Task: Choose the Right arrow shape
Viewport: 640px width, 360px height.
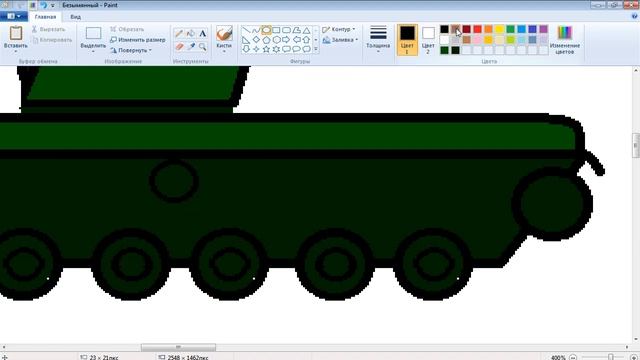Action: [x=286, y=40]
